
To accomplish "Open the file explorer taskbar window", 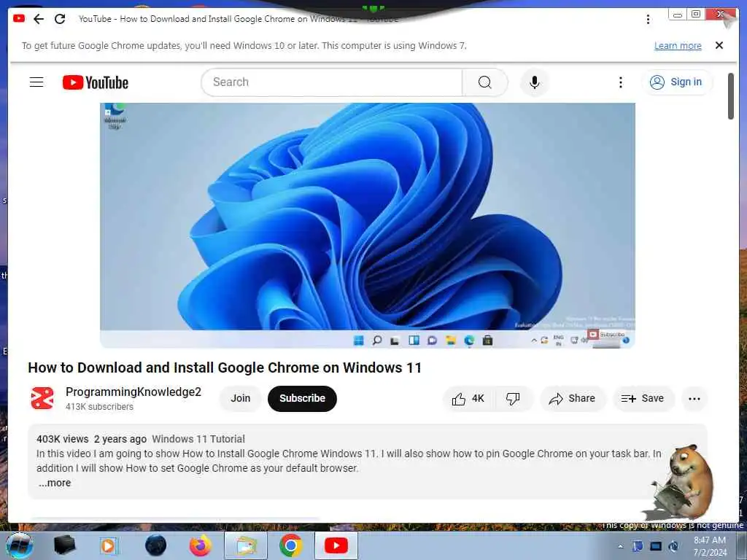I will tap(245, 545).
